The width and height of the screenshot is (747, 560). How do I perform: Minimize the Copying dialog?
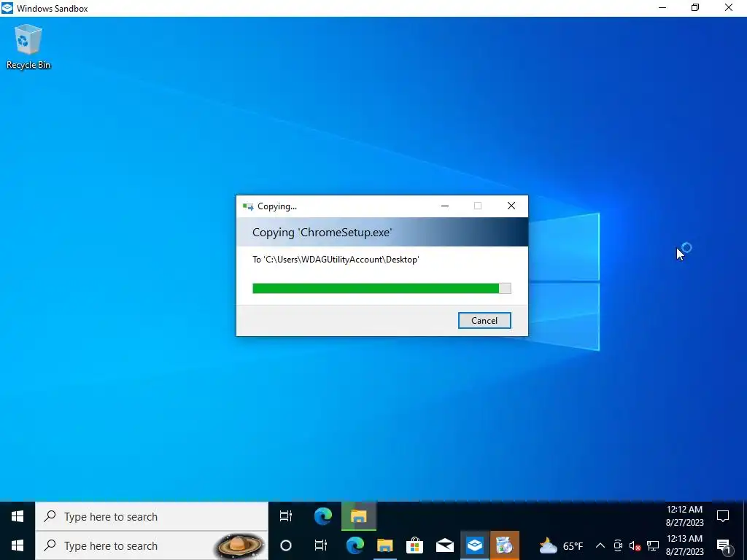coord(444,206)
